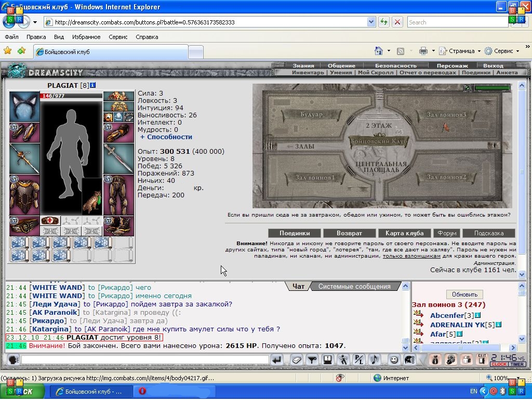This screenshot has width=532, height=402.
Task: Click the bottle potion icon
Action: [x=435, y=359]
